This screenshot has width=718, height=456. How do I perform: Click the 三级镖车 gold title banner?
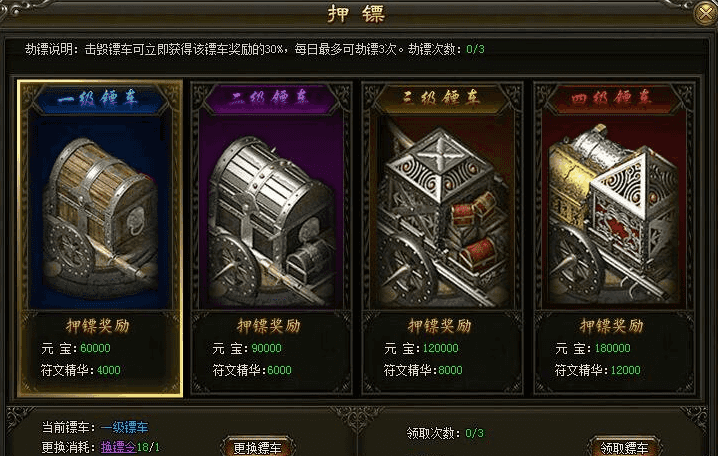442,98
